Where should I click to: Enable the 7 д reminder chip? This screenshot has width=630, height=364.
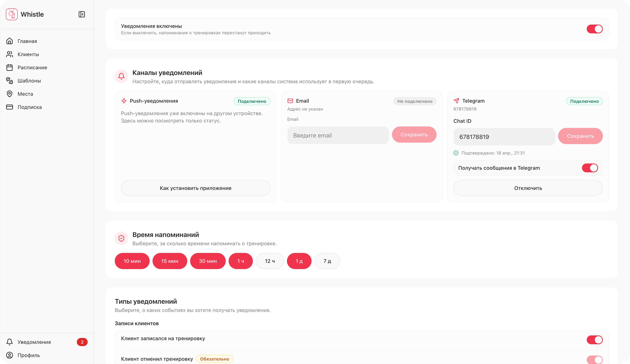tap(327, 261)
